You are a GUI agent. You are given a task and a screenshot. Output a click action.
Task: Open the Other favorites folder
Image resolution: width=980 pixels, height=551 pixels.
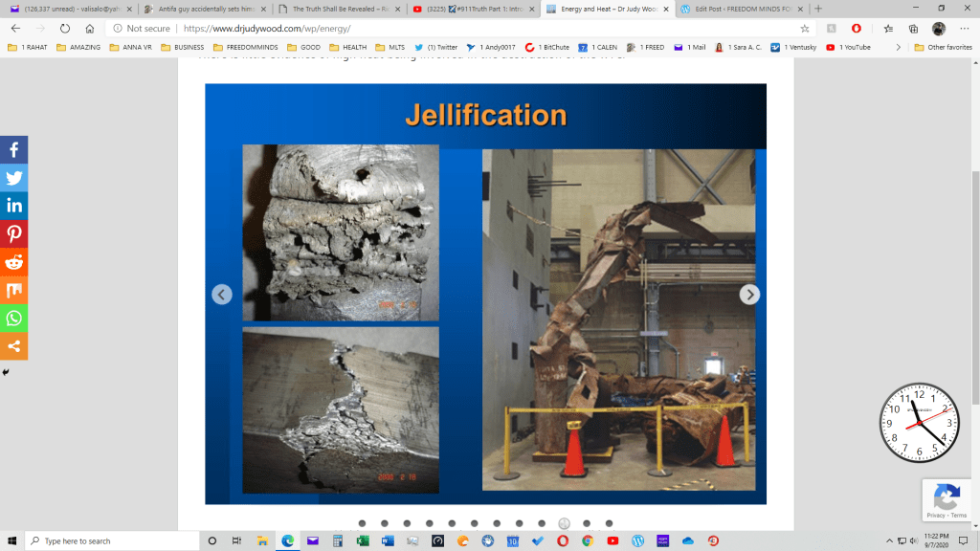[x=943, y=47]
